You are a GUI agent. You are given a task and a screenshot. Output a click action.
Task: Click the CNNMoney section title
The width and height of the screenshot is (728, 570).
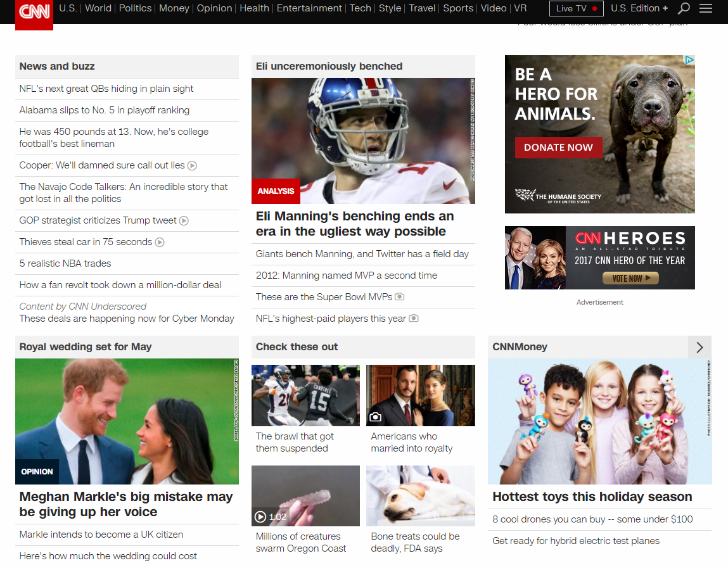tap(520, 347)
